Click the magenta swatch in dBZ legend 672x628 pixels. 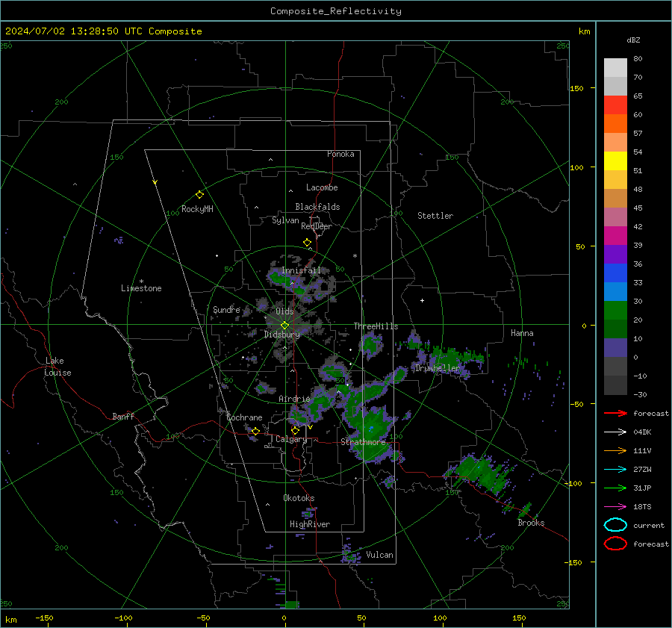pyautogui.click(x=615, y=236)
